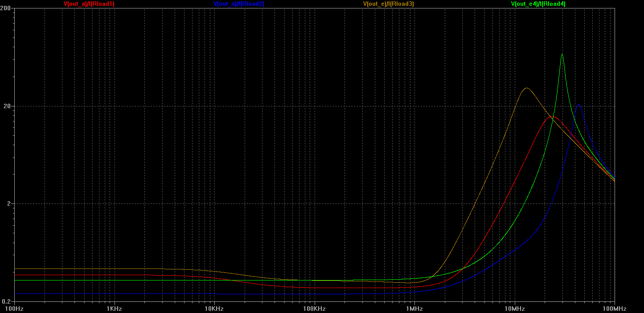The image size is (644, 313).
Task: Select the green V(out_e4)/I(Rload4) trace label
Action: pos(538,4)
